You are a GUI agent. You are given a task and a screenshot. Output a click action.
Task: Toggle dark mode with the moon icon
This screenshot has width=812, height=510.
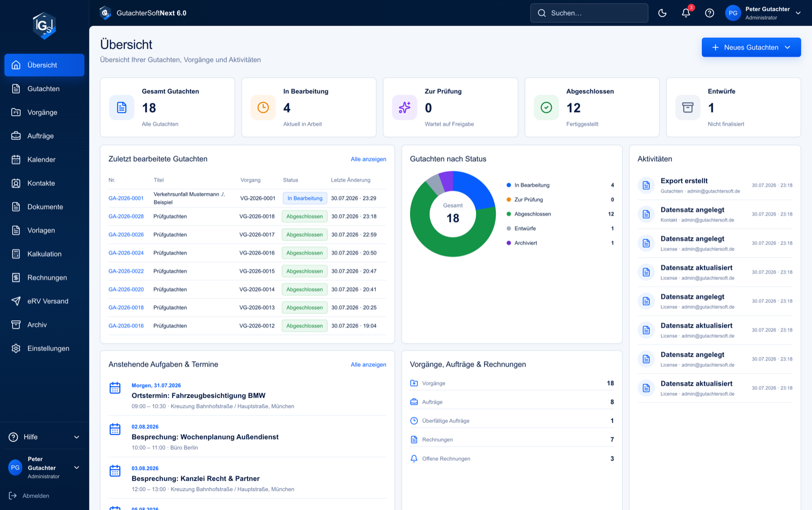tap(662, 13)
